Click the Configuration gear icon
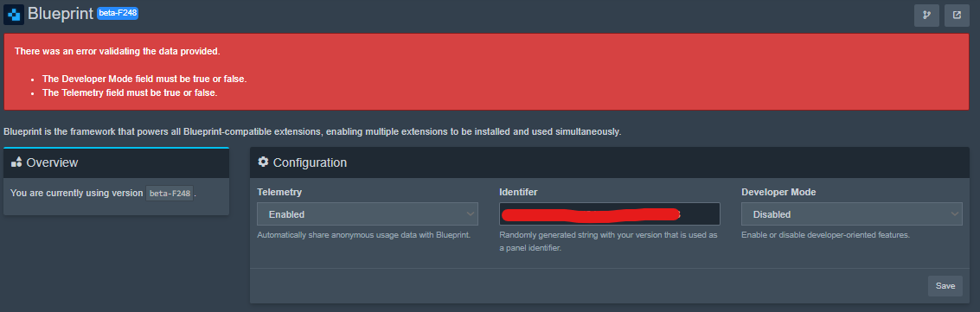 click(263, 162)
